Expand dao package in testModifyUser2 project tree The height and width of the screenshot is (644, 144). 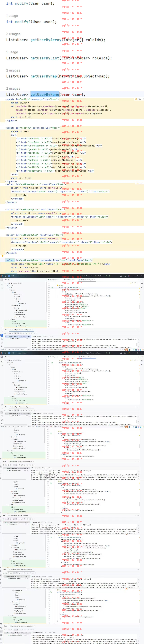click(x=14, y=374)
